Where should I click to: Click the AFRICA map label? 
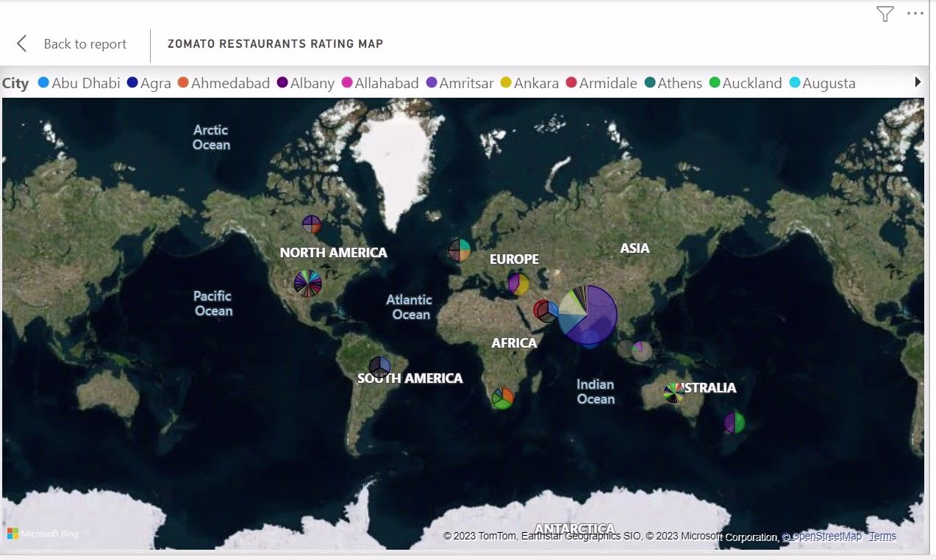click(515, 343)
